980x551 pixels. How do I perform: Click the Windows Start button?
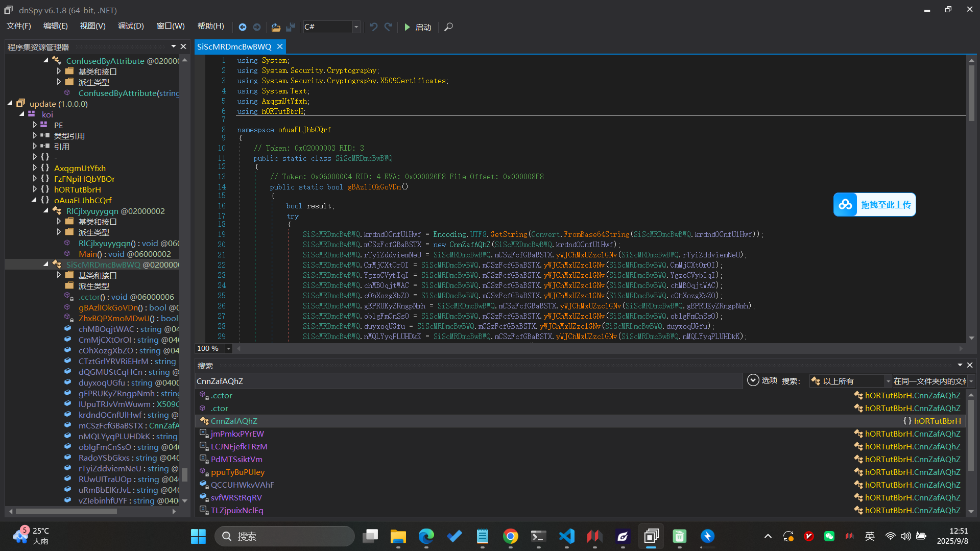pos(198,536)
